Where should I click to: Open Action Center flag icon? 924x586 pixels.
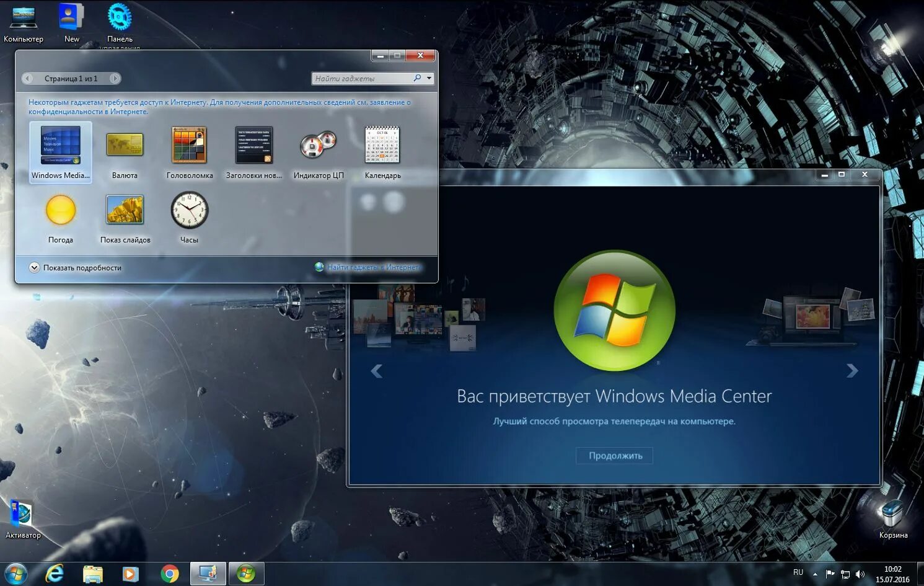[830, 574]
